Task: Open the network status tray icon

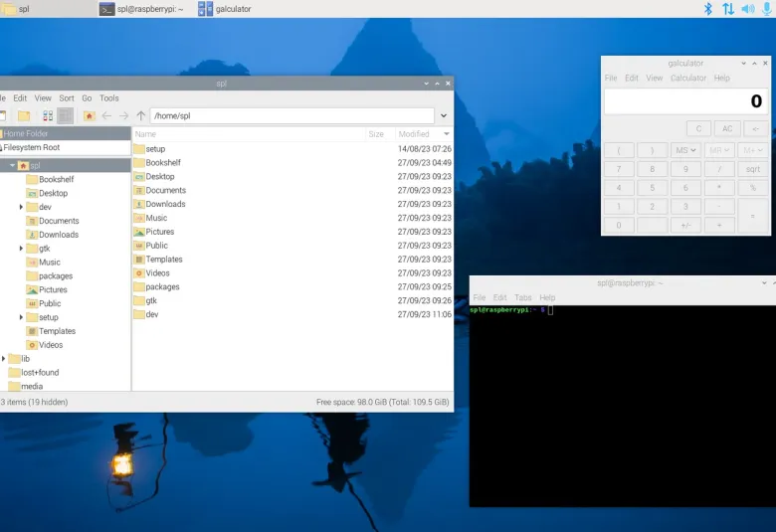Action: click(728, 9)
